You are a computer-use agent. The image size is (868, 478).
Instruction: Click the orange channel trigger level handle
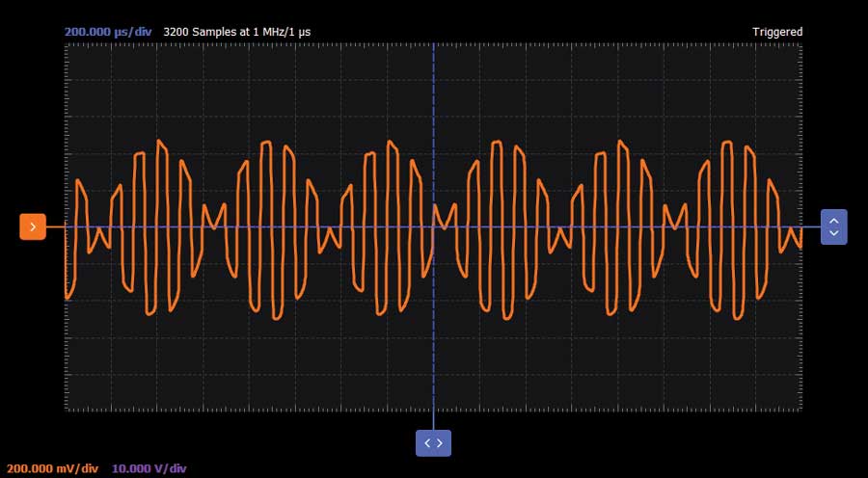(33, 226)
